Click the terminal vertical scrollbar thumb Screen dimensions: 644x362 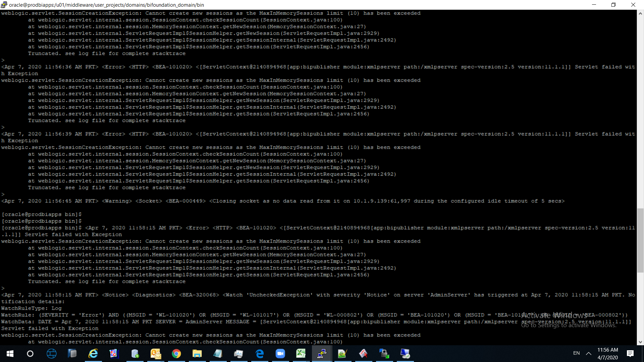[640, 240]
